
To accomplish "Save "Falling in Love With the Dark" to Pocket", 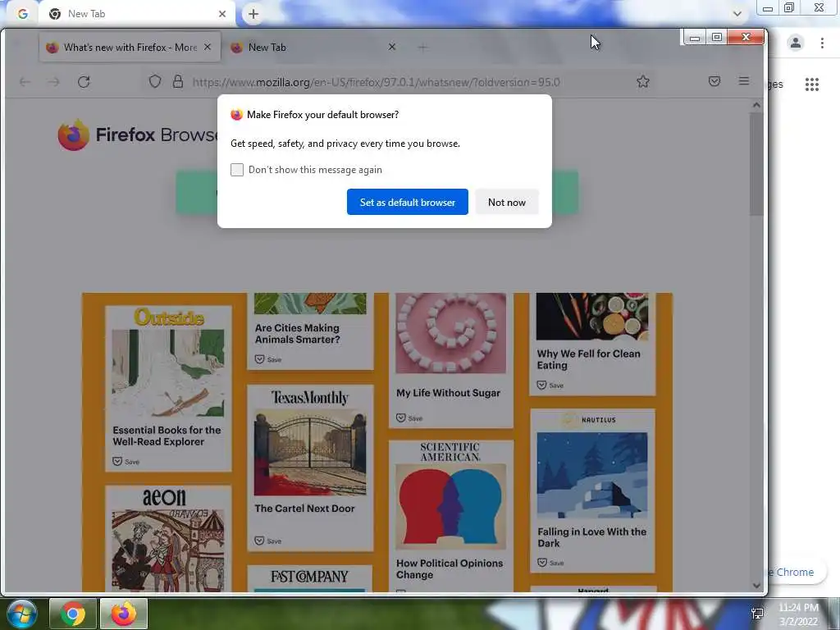I will [550, 563].
